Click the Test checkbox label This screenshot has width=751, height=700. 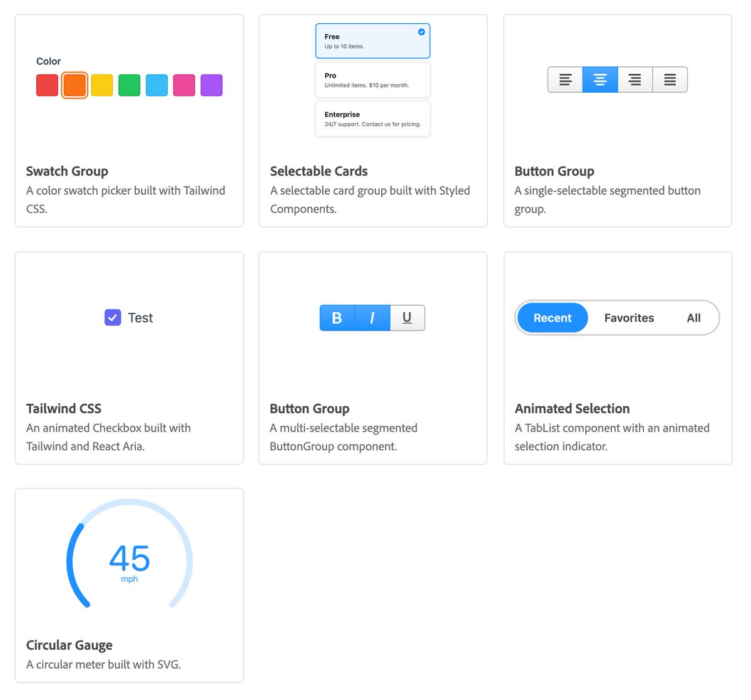click(140, 318)
